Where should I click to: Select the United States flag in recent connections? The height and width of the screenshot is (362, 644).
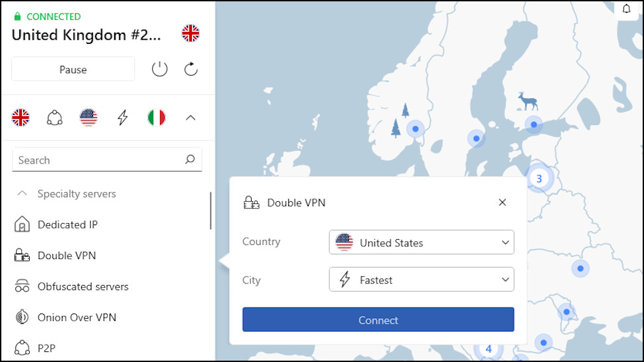(88, 118)
